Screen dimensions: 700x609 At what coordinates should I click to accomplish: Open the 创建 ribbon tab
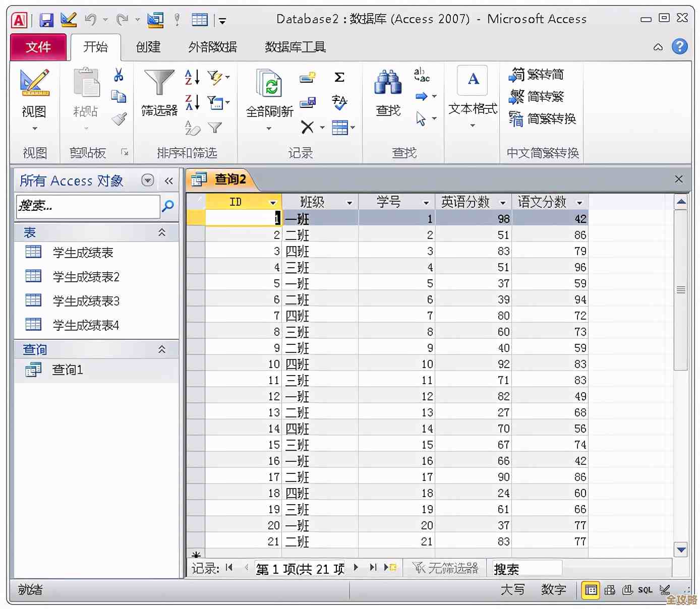148,47
